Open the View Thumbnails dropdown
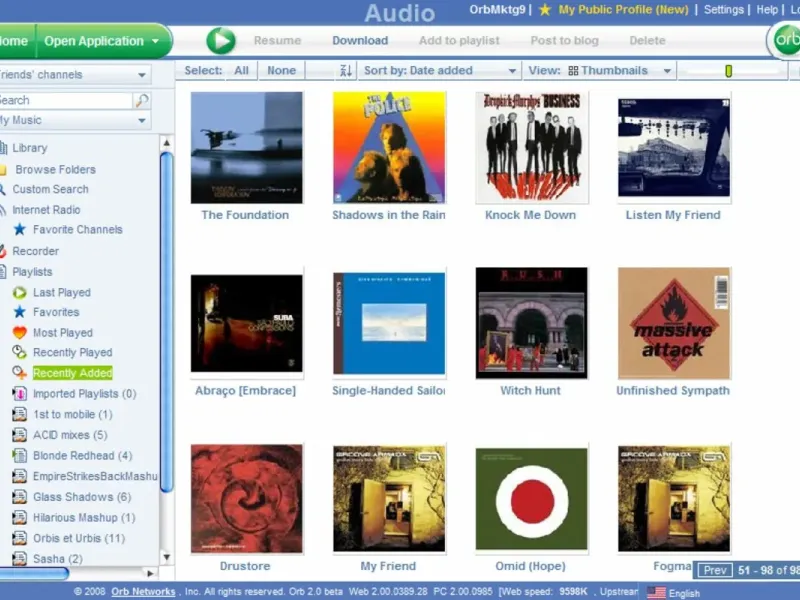 pos(599,70)
